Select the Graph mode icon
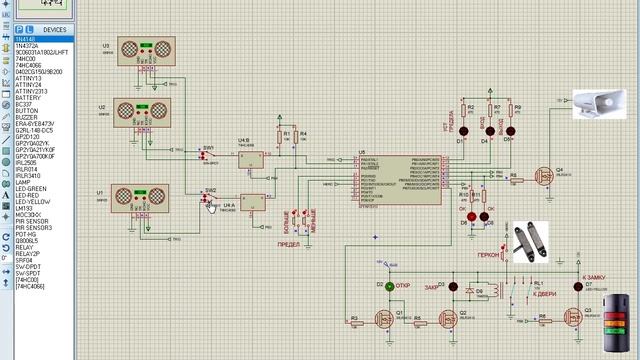 [x=6, y=82]
